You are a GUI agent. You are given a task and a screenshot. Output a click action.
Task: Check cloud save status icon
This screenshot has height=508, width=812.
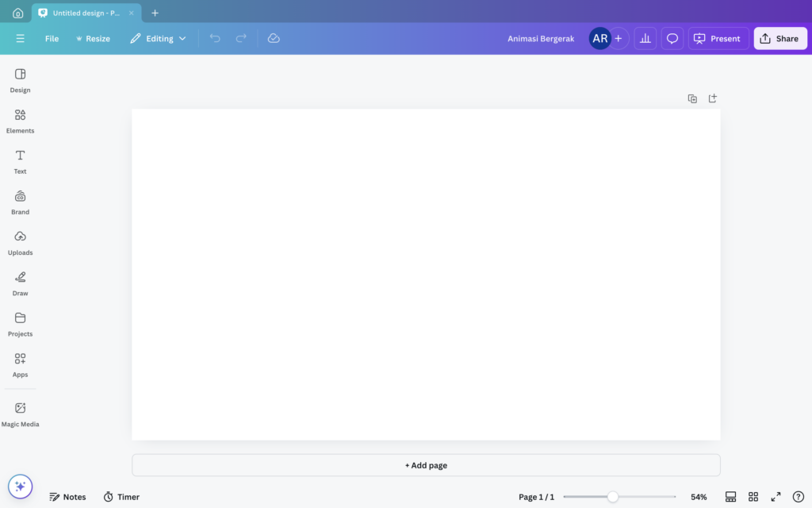274,38
